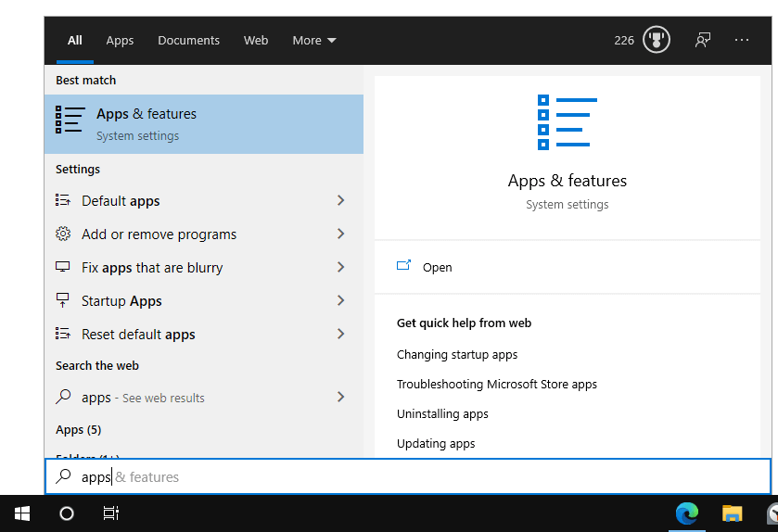Click Open in the preview pane

pyautogui.click(x=437, y=267)
